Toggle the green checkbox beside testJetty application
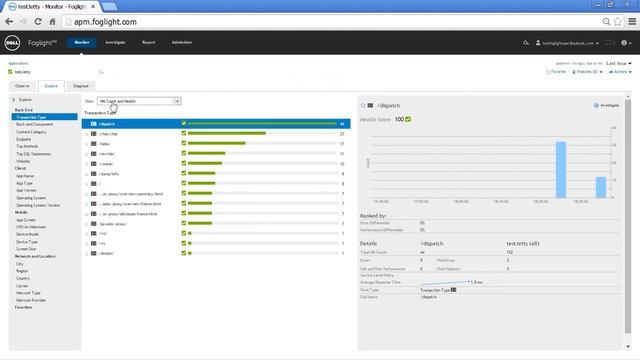Screen dimensions: 640x360 (x=10, y=72)
